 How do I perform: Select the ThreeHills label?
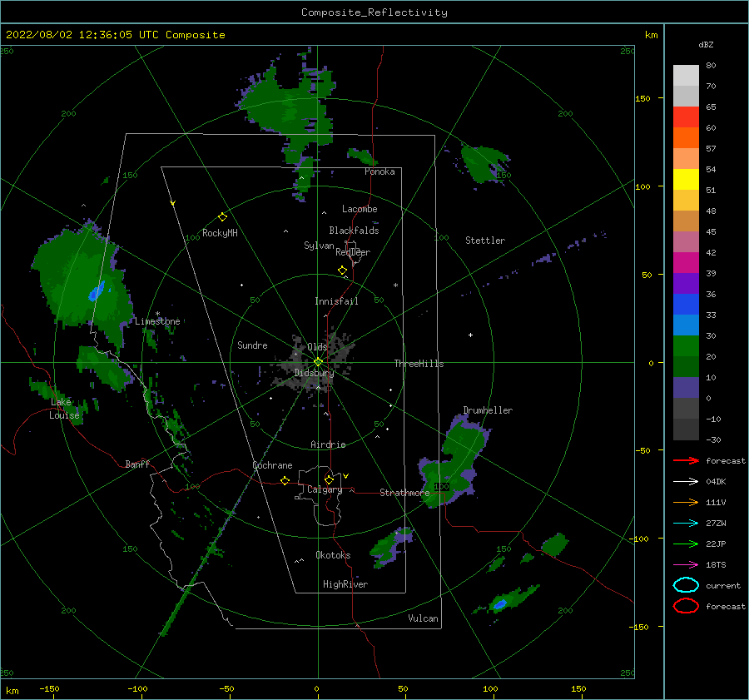pos(419,364)
